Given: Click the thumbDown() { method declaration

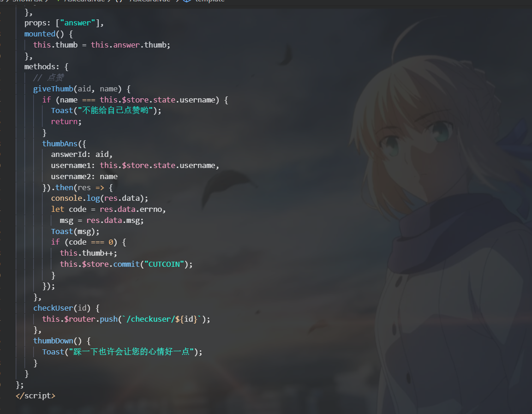Looking at the screenshot, I should [62, 341].
